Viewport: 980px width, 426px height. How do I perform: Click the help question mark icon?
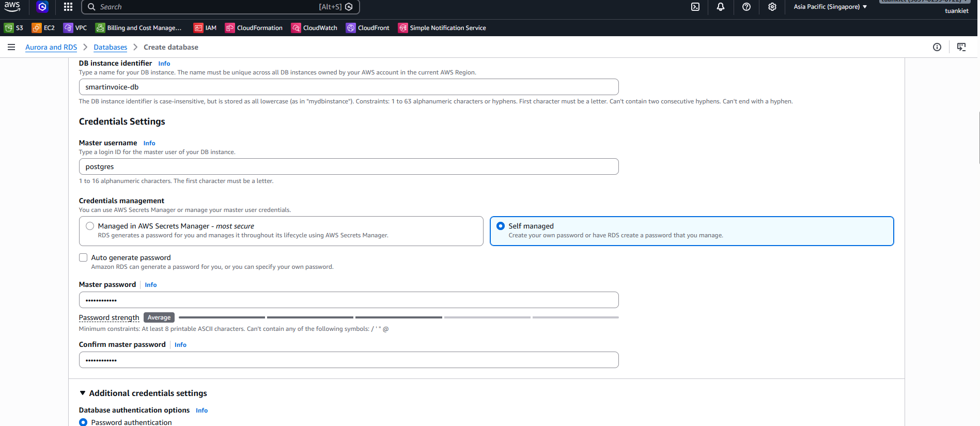point(746,7)
